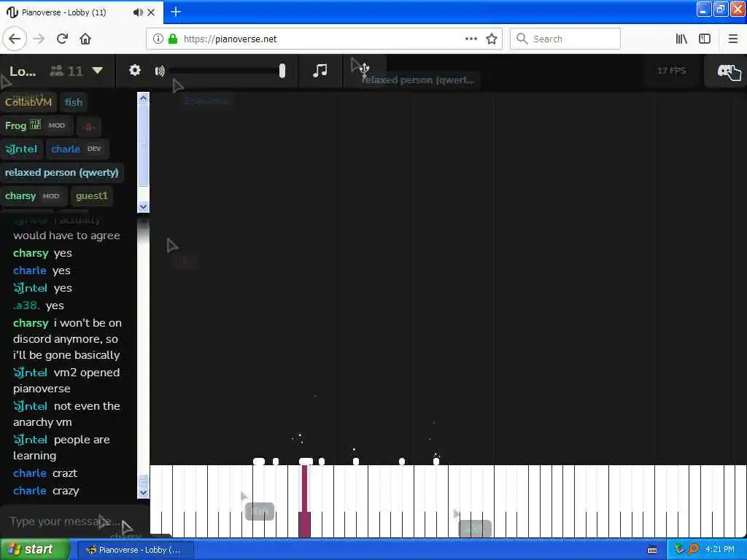747x560 pixels.
Task: Click Firefox forward button
Action: pyautogui.click(x=39, y=39)
